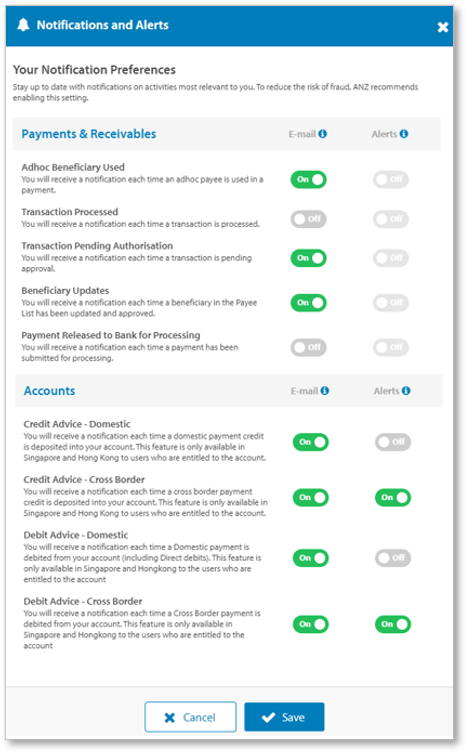467x753 pixels.
Task: Turn off Debit Advice Cross Border alerts
Action: [x=393, y=625]
